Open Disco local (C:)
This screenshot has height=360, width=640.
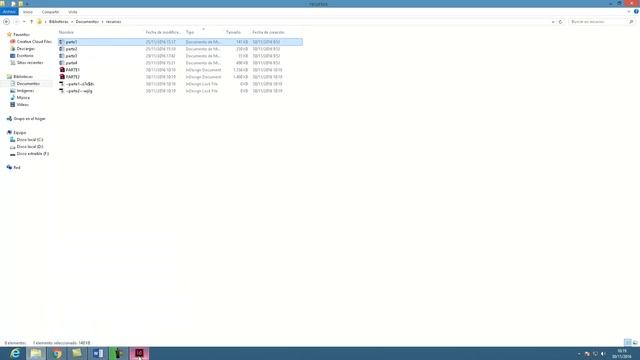(x=29, y=140)
